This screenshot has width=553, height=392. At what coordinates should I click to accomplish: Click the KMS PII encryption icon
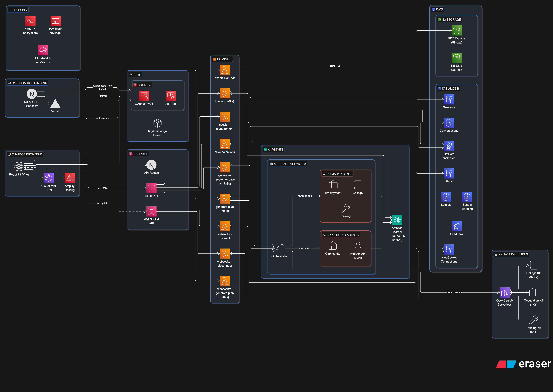pos(30,21)
